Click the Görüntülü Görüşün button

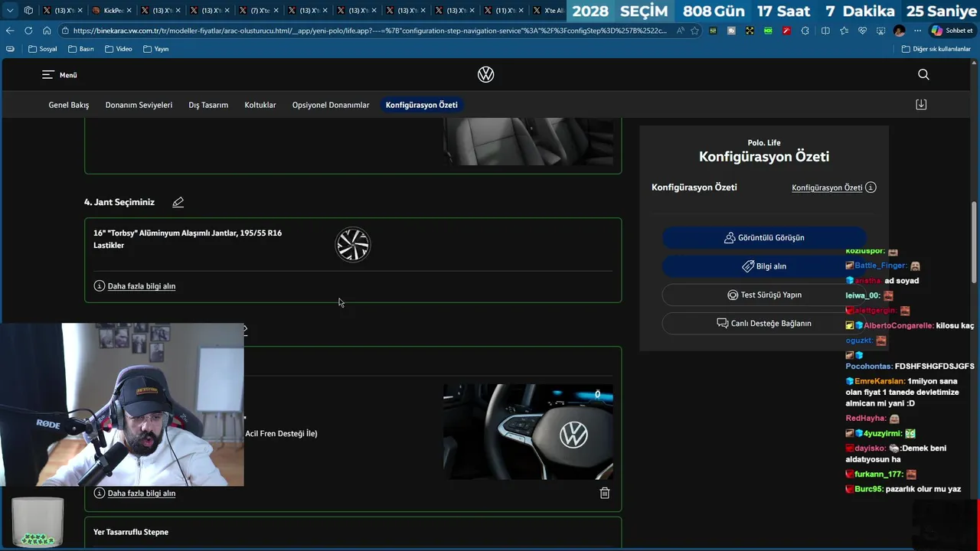[764, 237]
